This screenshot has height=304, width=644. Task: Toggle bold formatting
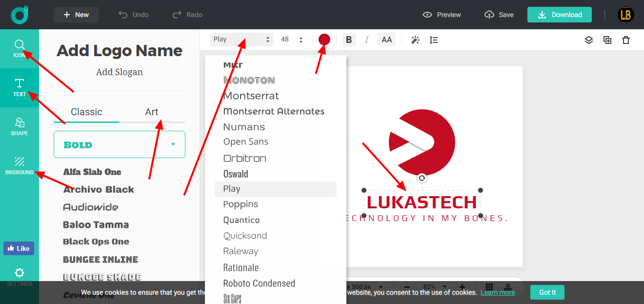(349, 40)
